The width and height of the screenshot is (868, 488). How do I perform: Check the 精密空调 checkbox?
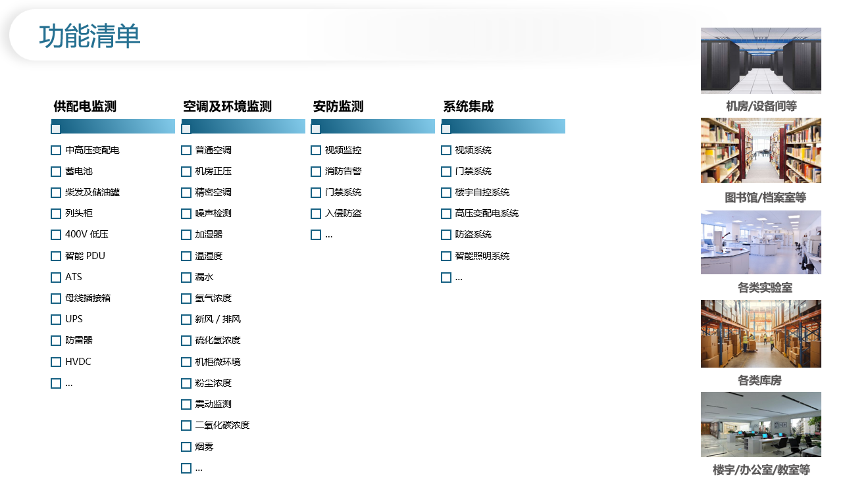point(186,193)
